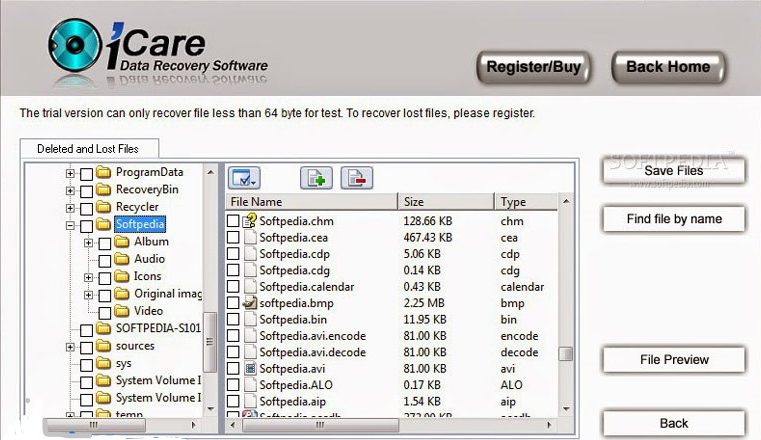The image size is (761, 440).
Task: Click the Softpedia.calendar file icon
Action: pos(249,287)
